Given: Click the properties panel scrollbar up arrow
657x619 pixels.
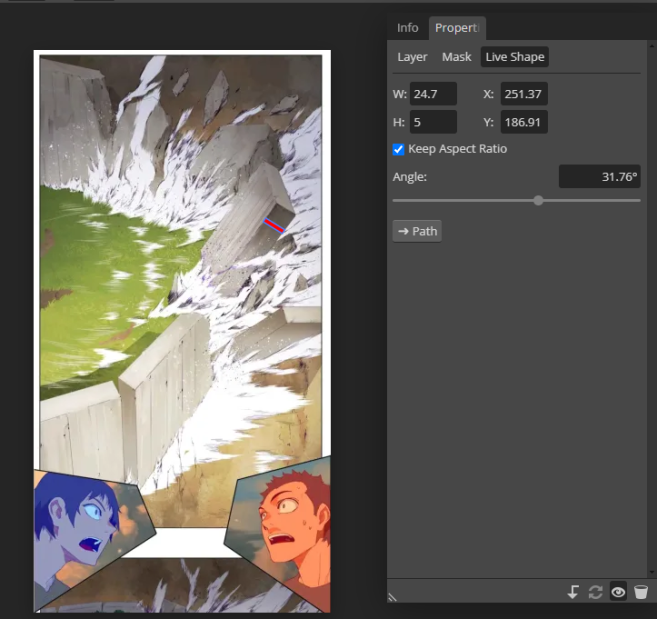Looking at the screenshot, I should coord(652,44).
